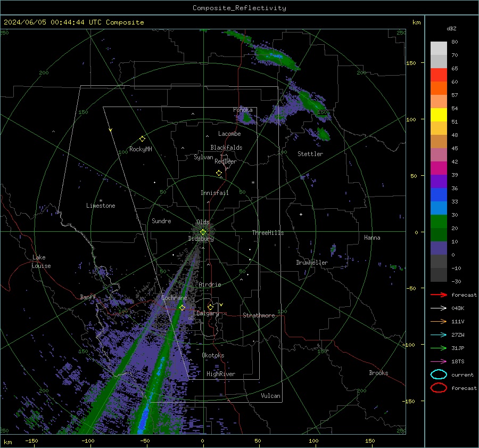The width and height of the screenshot is (479, 448).
Task: Click the Banff label
Action: point(88,297)
